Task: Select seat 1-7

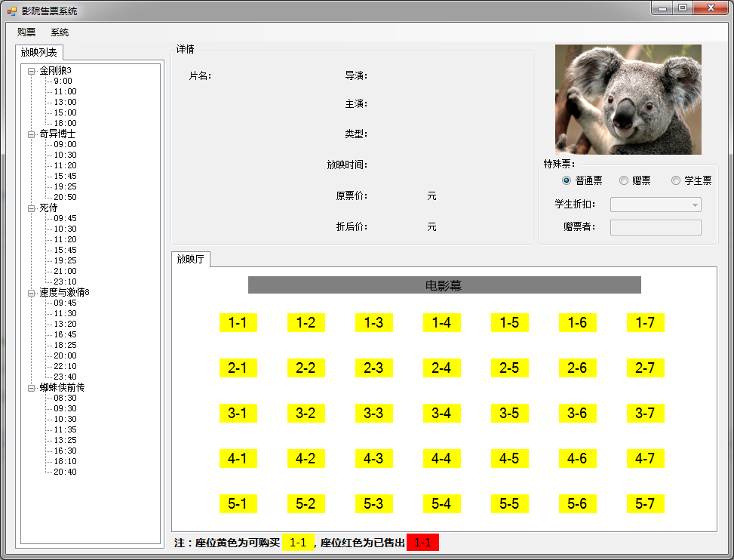Action: 645,322
